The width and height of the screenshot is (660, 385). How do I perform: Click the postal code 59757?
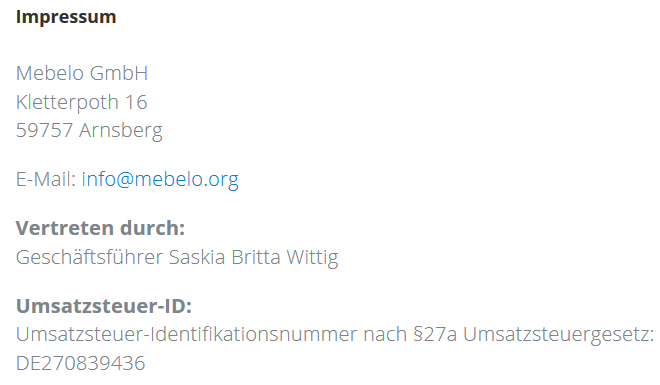[44, 130]
